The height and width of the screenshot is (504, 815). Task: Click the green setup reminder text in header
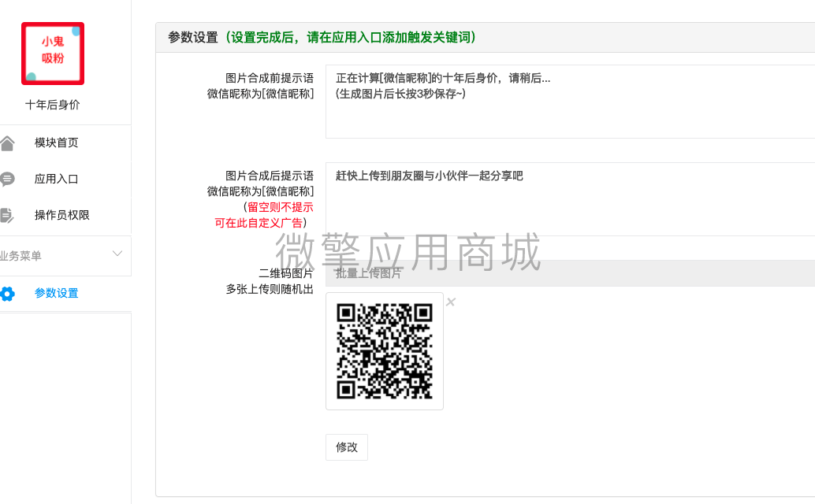coord(345,37)
